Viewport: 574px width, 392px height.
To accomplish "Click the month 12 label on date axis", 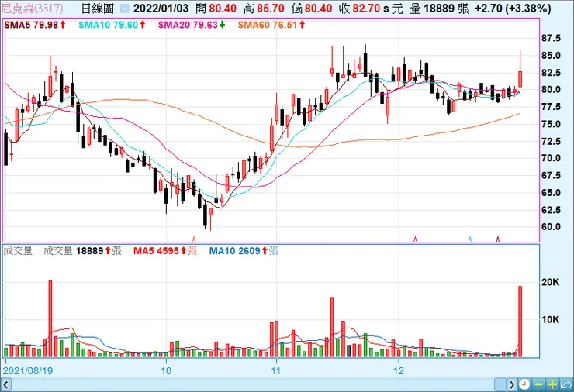I will coord(399,371).
